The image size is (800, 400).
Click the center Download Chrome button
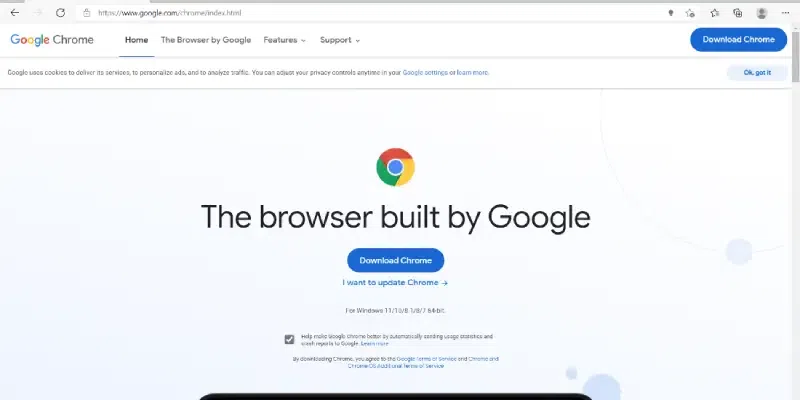395,260
